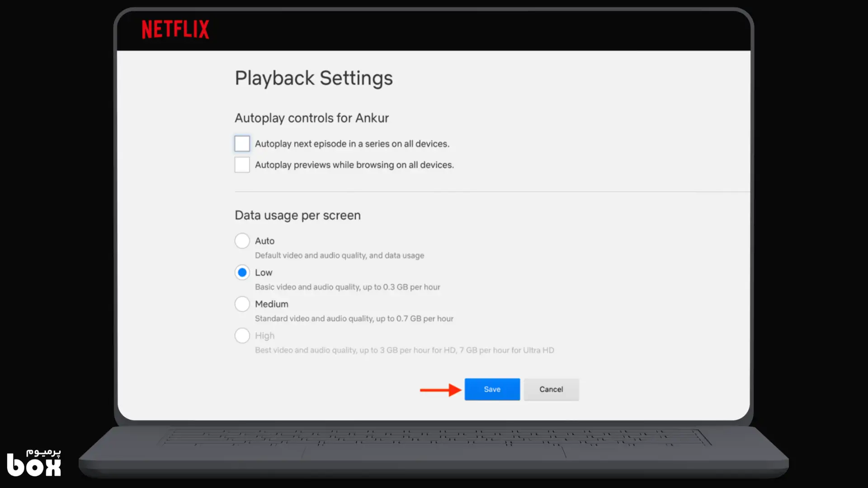
Task: Click the 'High' option label
Action: pos(264,336)
